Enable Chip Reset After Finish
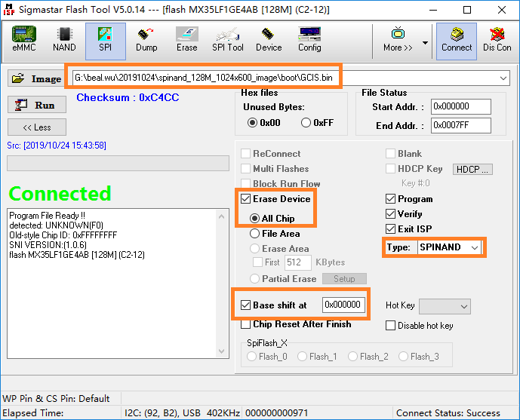Image resolution: width=520 pixels, height=420 pixels. point(246,324)
